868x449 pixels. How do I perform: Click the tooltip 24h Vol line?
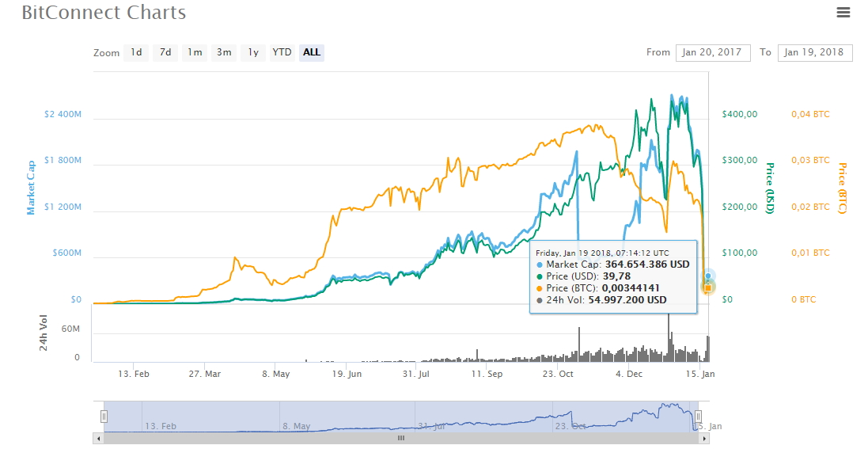coord(601,300)
